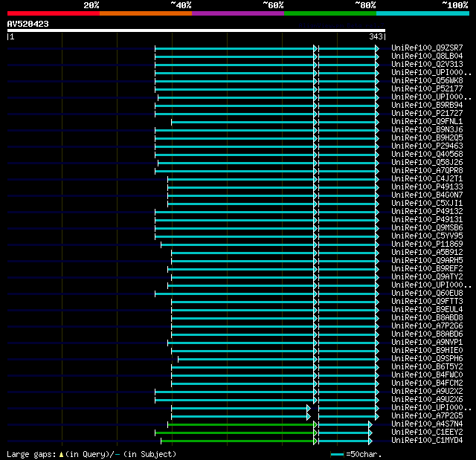
Task: Click the UniRef100_A5B912 label
Action: (x=427, y=253)
